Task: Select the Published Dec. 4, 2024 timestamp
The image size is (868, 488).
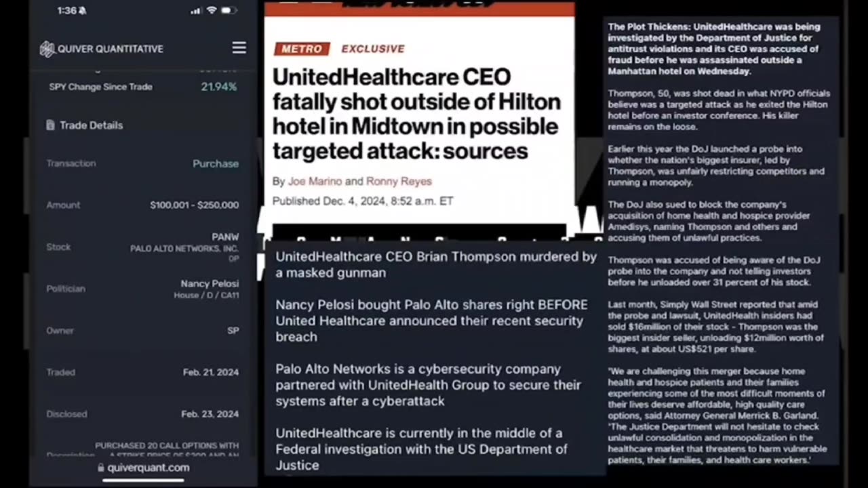Action: click(x=363, y=201)
